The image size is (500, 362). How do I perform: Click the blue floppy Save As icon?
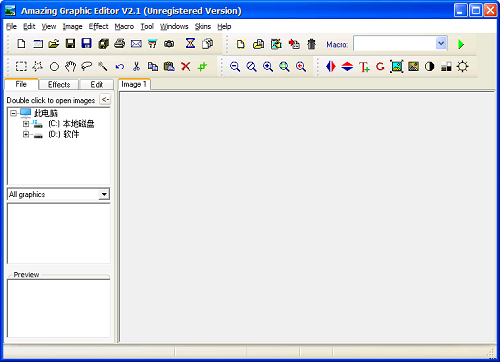point(87,44)
